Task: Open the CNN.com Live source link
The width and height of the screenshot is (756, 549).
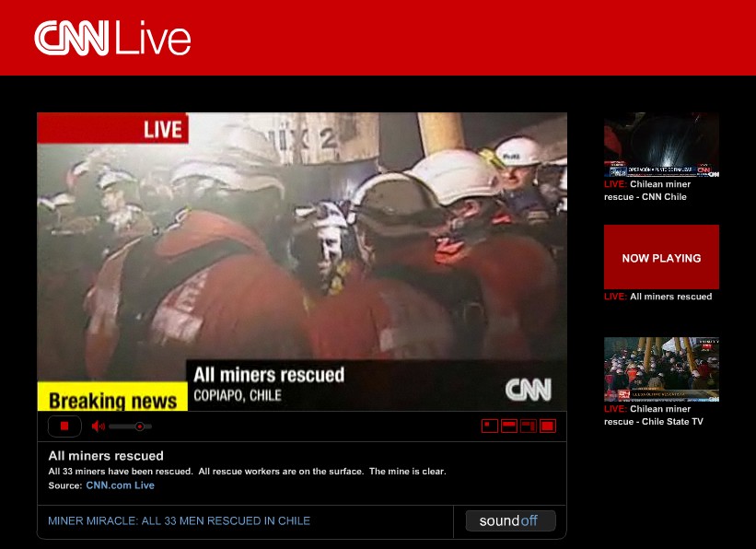Action: click(120, 485)
